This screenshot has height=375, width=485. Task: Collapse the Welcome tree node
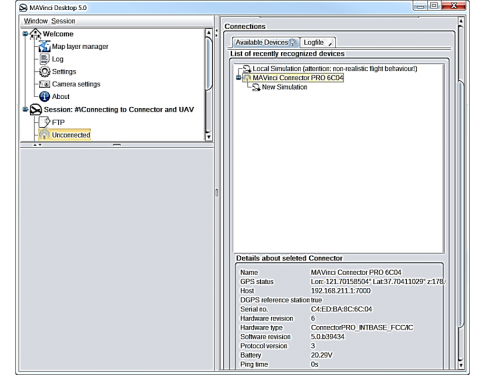[25, 34]
